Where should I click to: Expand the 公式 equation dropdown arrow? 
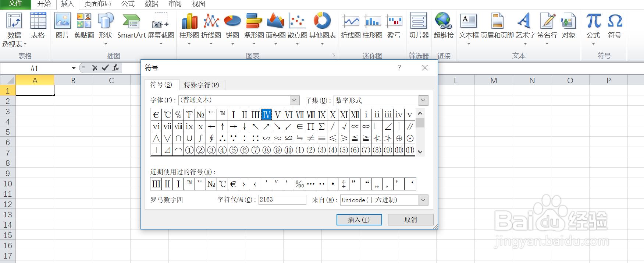pos(593,44)
